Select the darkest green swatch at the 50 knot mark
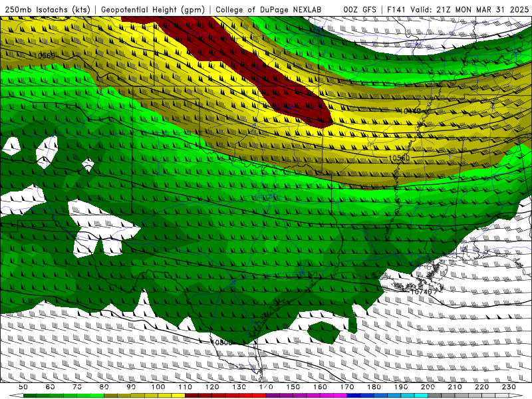 (30, 396)
